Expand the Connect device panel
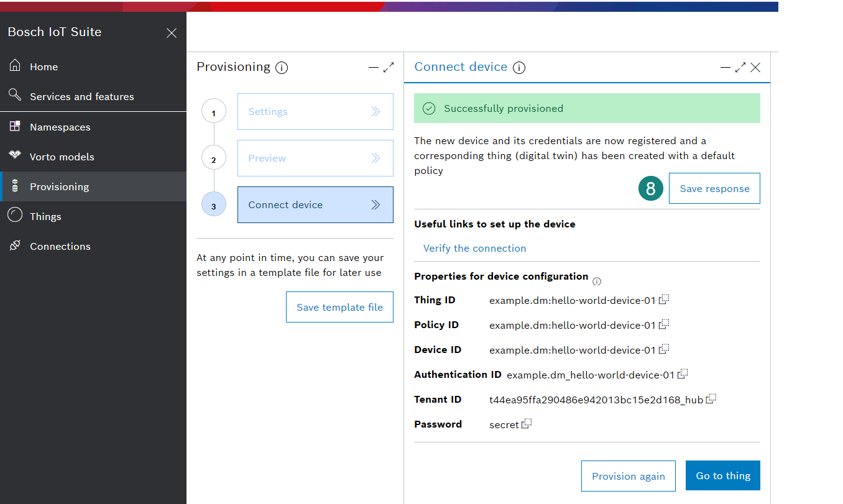Viewport: 843px width, 504px height. pyautogui.click(x=740, y=67)
